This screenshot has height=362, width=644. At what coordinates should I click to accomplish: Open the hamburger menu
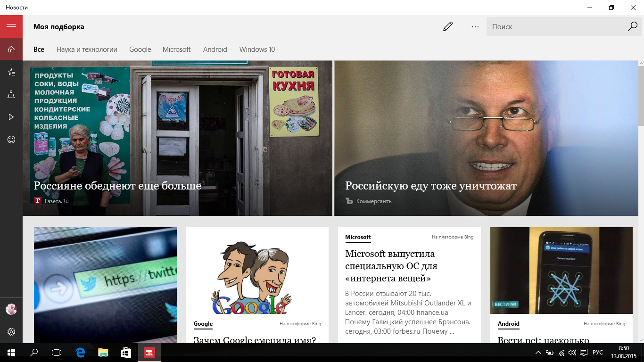point(11,26)
